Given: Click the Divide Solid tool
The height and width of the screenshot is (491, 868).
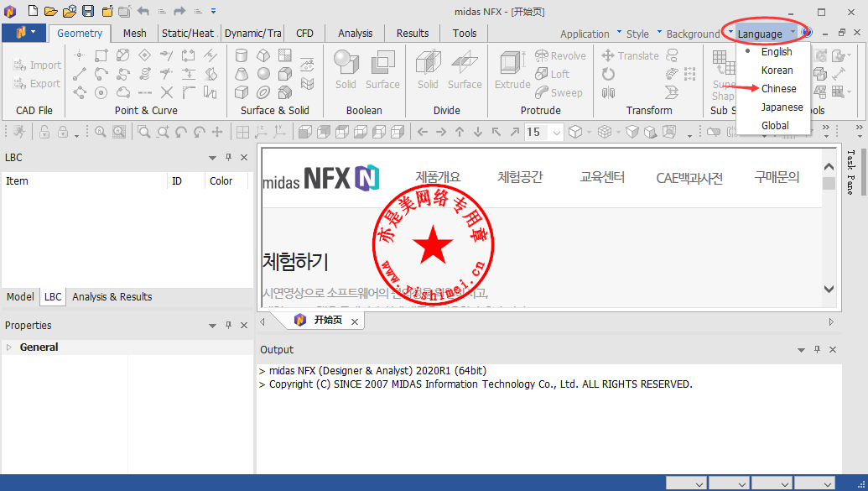Looking at the screenshot, I should click(428, 70).
